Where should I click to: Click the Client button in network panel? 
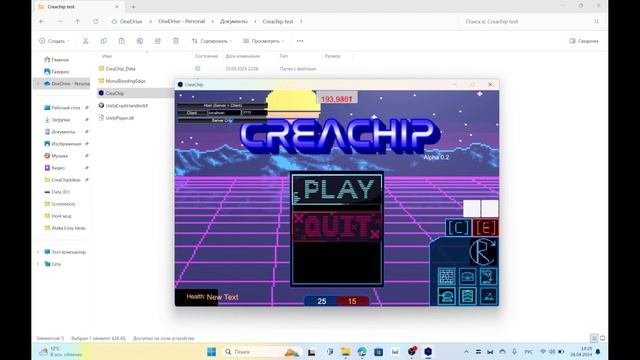pos(192,113)
